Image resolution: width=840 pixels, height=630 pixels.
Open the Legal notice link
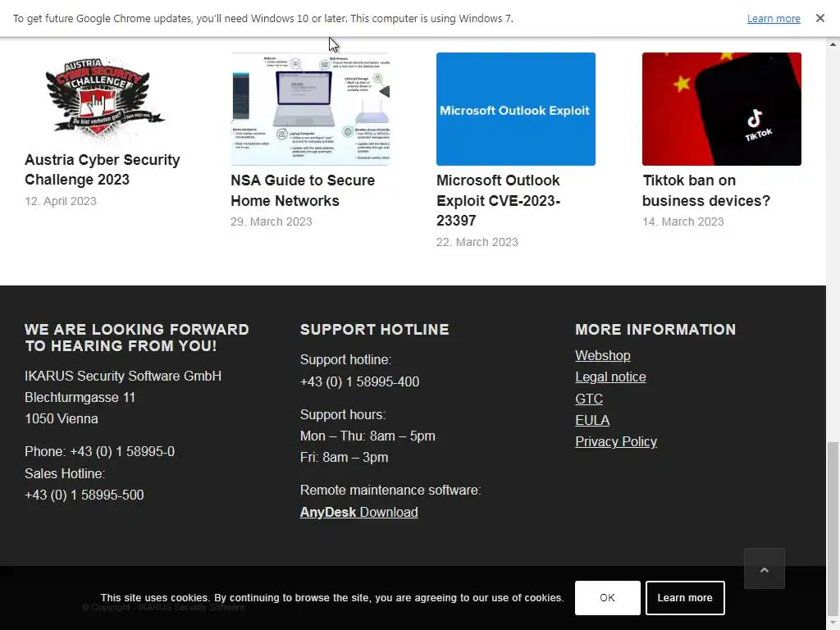pyautogui.click(x=610, y=377)
